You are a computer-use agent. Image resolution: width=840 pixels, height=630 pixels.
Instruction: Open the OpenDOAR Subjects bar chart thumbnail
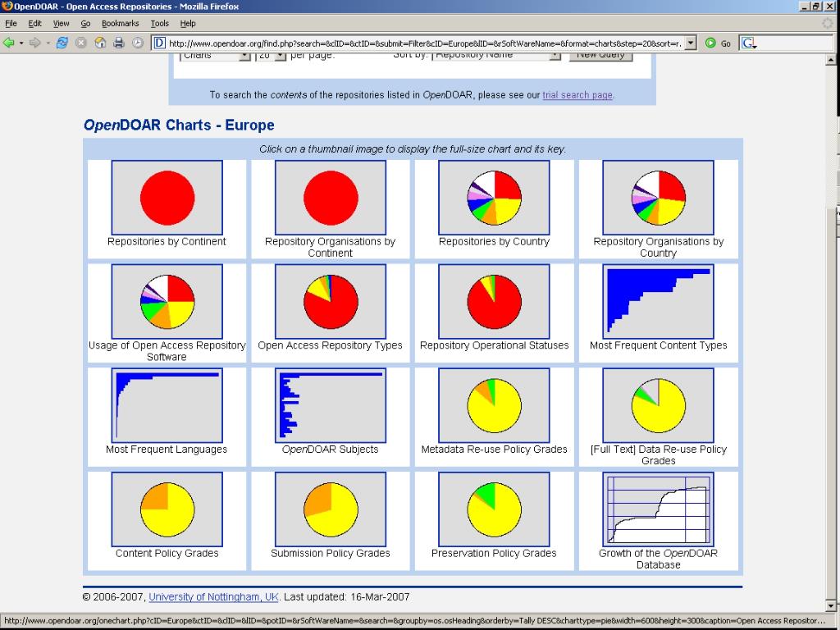click(331, 405)
